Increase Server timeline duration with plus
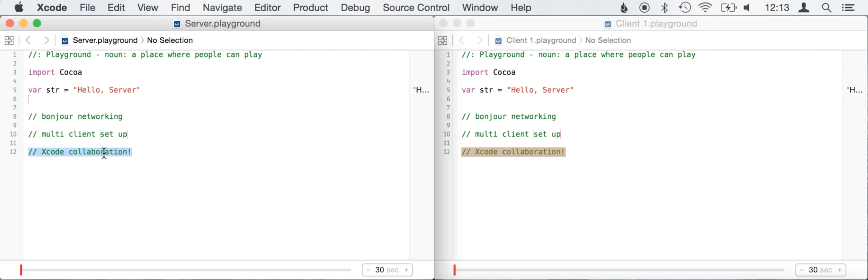 click(406, 270)
